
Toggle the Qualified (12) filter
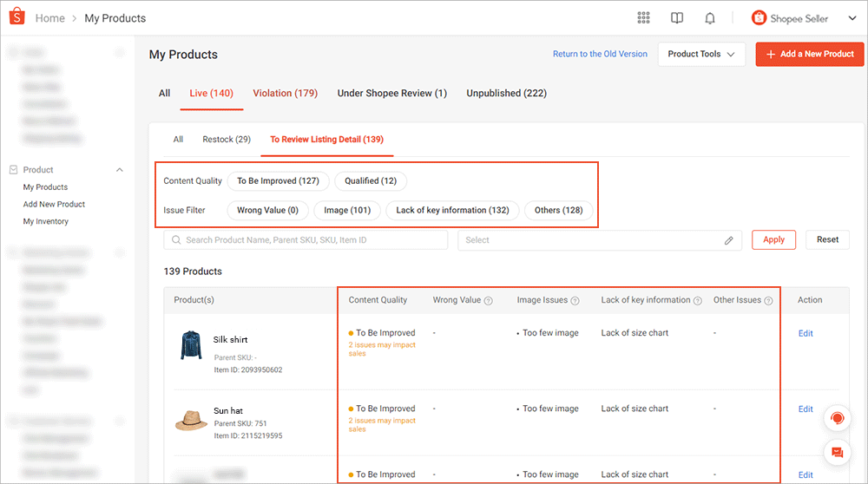pyautogui.click(x=371, y=181)
